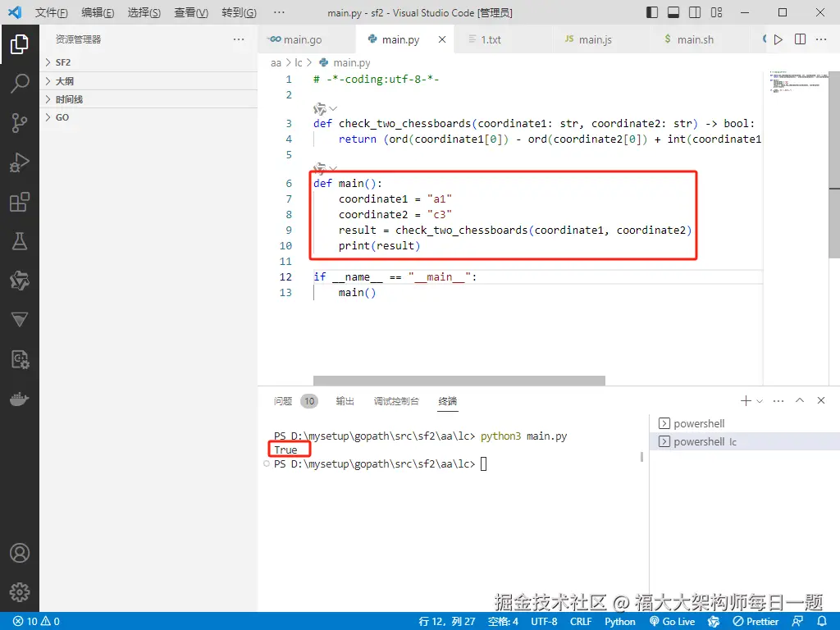Toggle primary sidebar layout icon
Image resolution: width=840 pixels, height=630 pixels.
pos(652,12)
